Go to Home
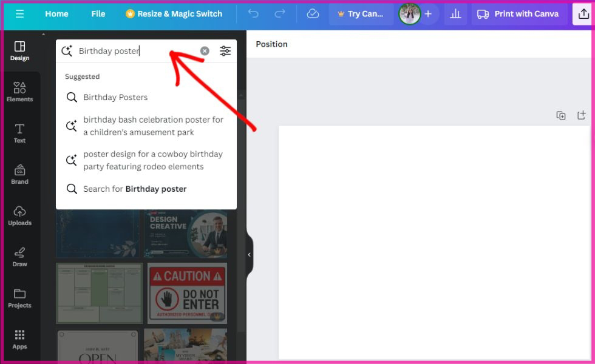The height and width of the screenshot is (364, 595). point(56,14)
